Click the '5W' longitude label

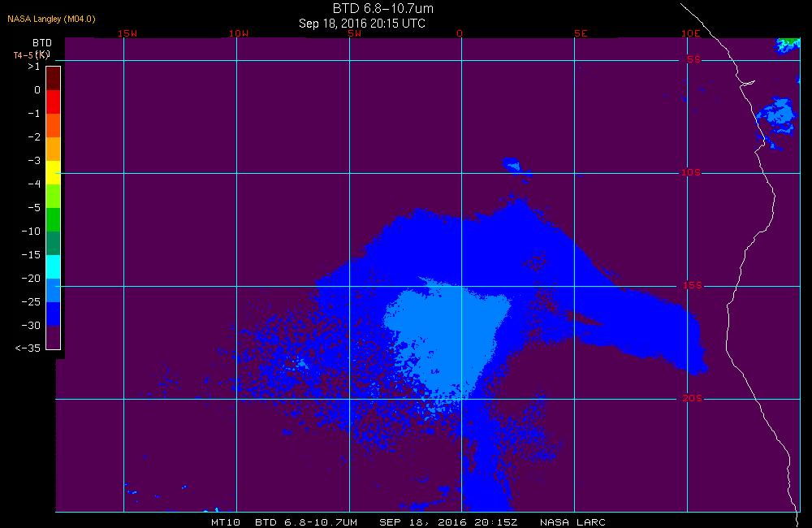tap(355, 33)
